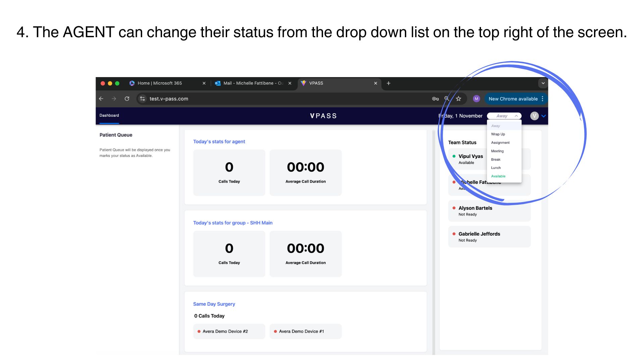Close the Microsoft 365 tab
Screen dimensions: 644x362
pos(204,83)
